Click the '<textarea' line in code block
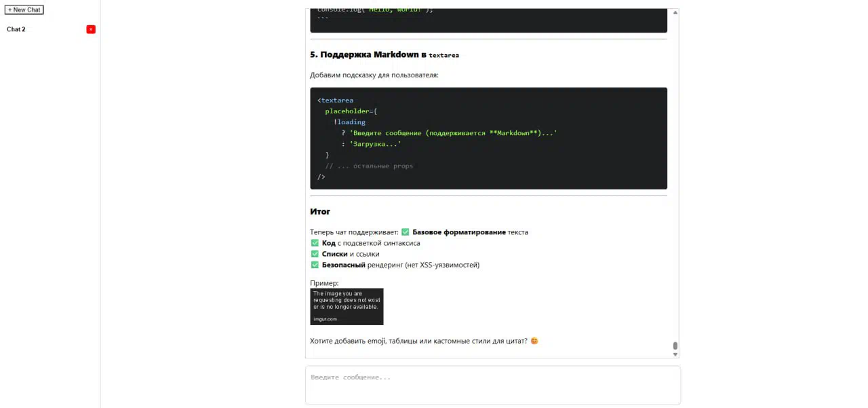Image resolution: width=868 pixels, height=408 pixels. click(335, 100)
